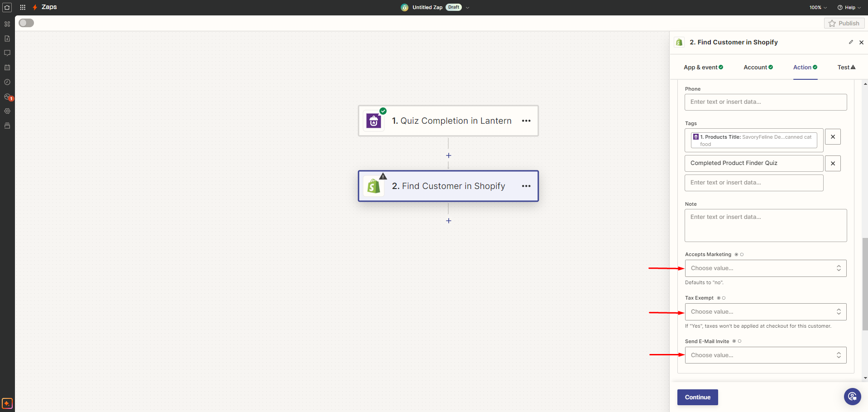Screen dimensions: 868x412
Task: Click the orange Zaps lightning bolt logo
Action: tap(35, 7)
